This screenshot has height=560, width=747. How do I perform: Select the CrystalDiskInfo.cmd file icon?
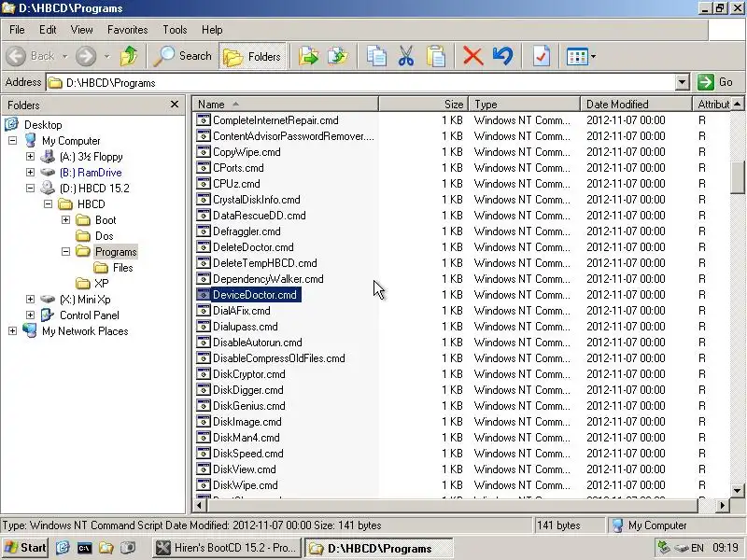(204, 199)
